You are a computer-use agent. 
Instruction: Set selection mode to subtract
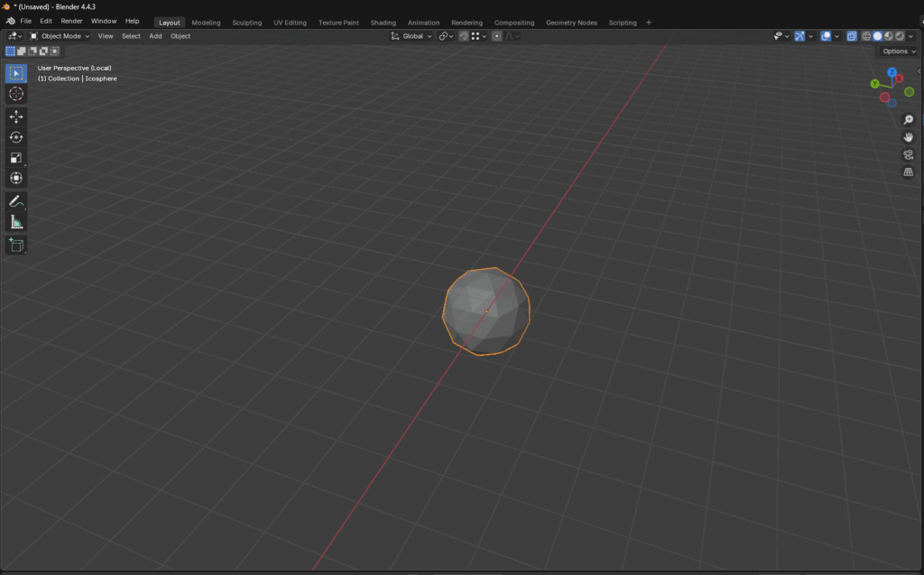(32, 51)
